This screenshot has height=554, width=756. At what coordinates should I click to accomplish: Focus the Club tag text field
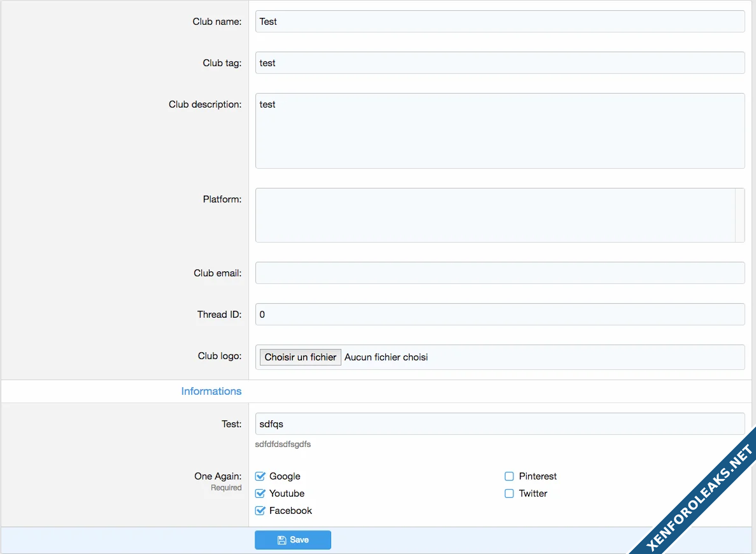click(x=499, y=63)
